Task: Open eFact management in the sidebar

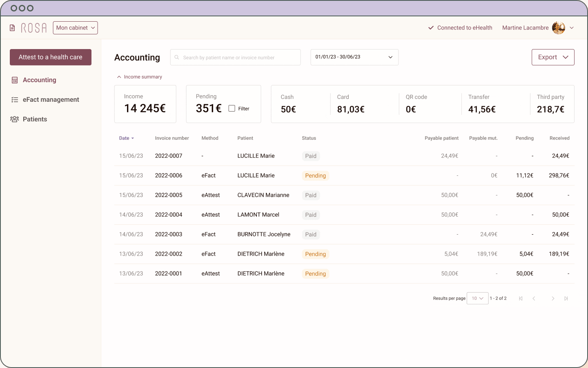Action: coord(51,100)
